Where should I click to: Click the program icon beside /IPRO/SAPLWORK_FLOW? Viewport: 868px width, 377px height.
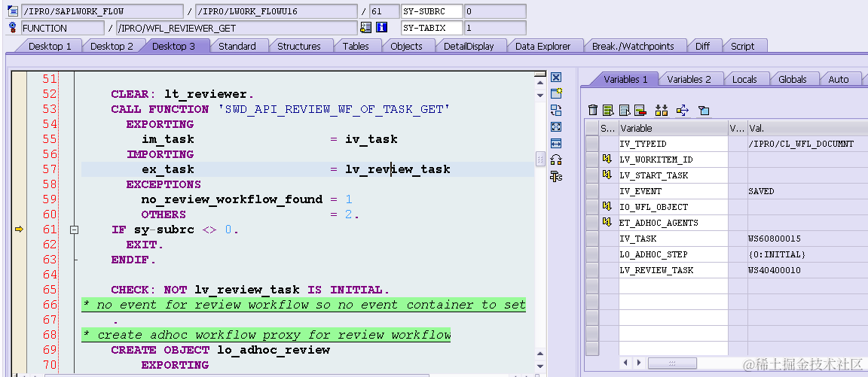(x=12, y=11)
